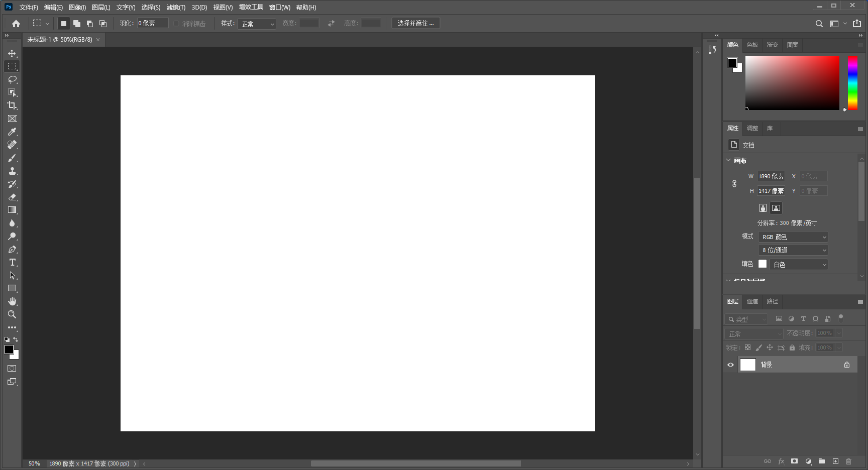Open the 填色 白色 dropdown
This screenshot has height=470, width=868.
[x=798, y=264]
